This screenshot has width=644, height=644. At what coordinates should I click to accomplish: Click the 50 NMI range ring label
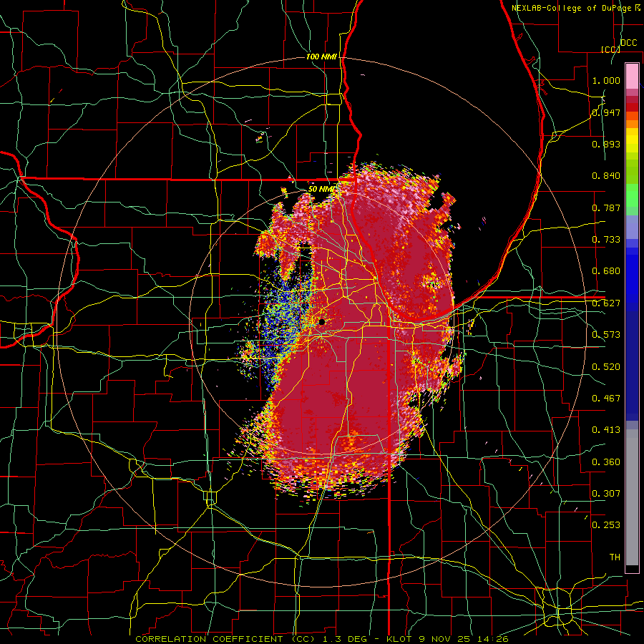click(x=321, y=189)
